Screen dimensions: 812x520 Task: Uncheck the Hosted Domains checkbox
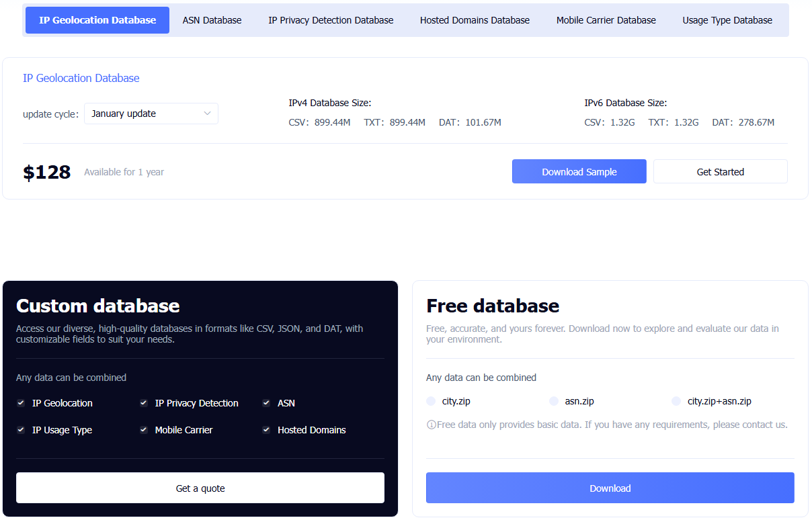pyautogui.click(x=266, y=430)
